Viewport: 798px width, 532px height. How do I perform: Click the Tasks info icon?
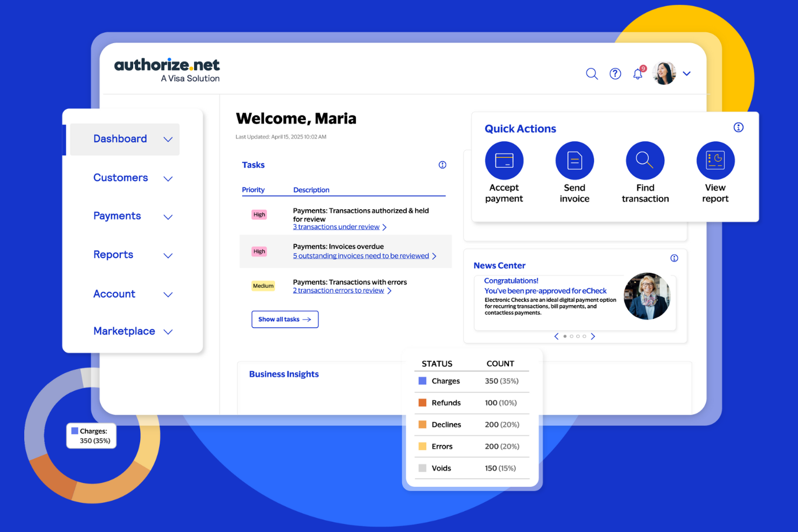pyautogui.click(x=442, y=164)
